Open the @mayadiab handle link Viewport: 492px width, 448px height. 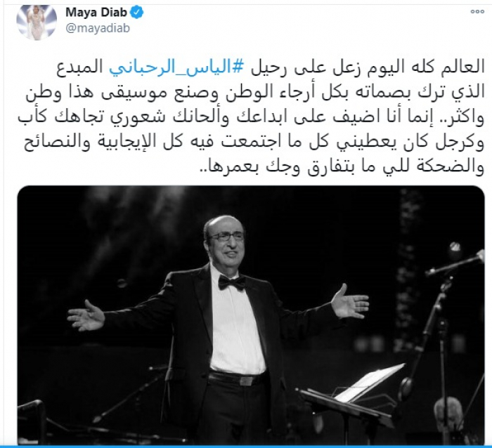coord(98,28)
